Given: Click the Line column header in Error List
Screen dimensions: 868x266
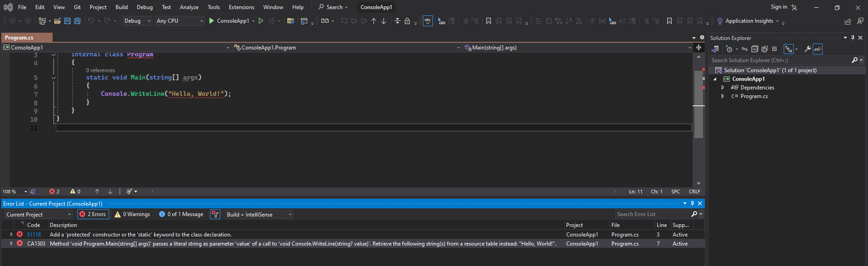Looking at the screenshot, I should (662, 225).
